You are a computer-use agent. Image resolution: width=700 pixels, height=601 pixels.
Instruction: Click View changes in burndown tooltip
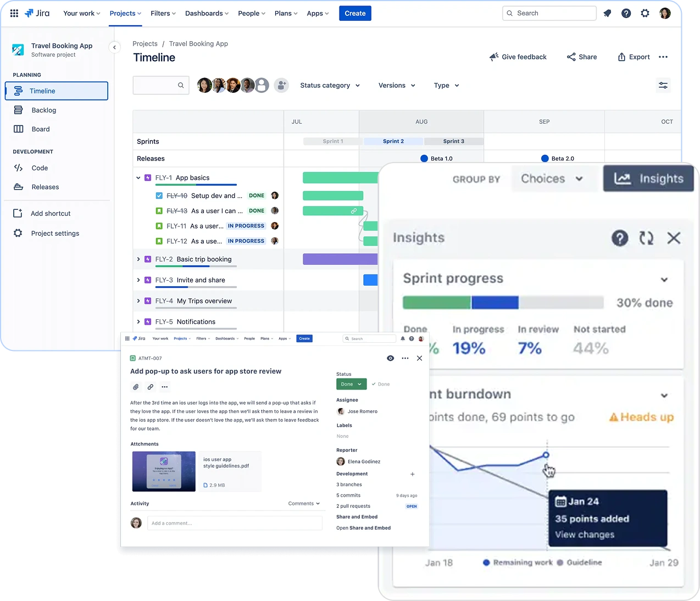coord(585,535)
